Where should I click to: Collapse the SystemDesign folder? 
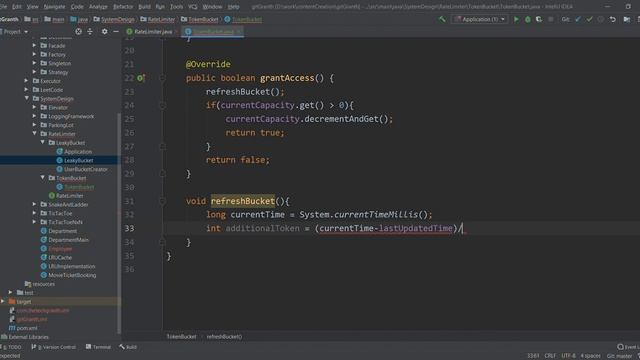click(27, 98)
